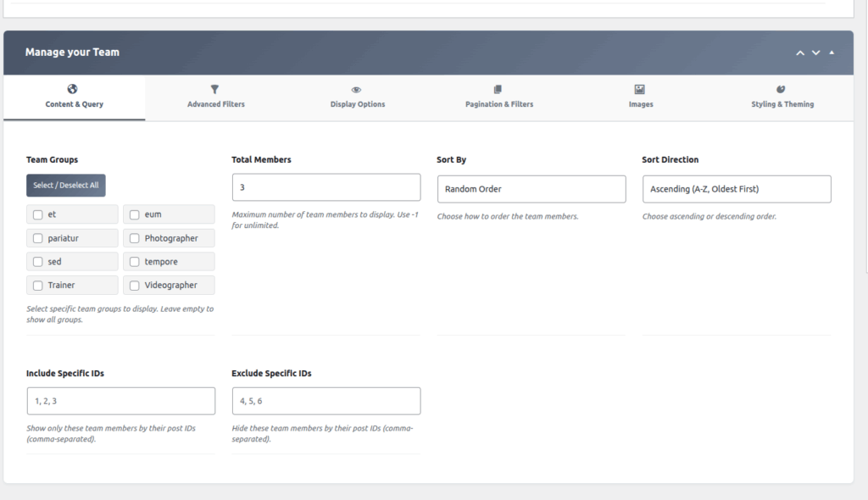Image resolution: width=868 pixels, height=500 pixels.
Task: Move the Manage your Team panel up
Action: pyautogui.click(x=799, y=53)
